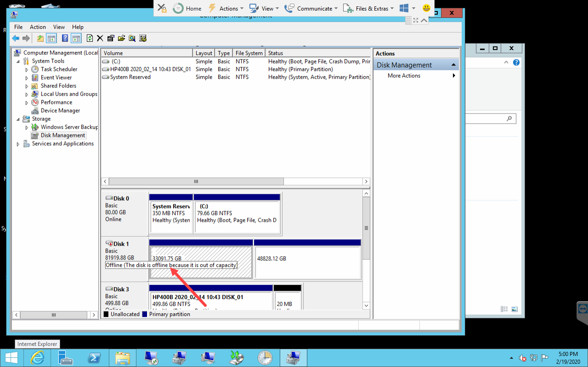Sort by the File System column header
Viewport: 588px width, 367px height.
249,53
